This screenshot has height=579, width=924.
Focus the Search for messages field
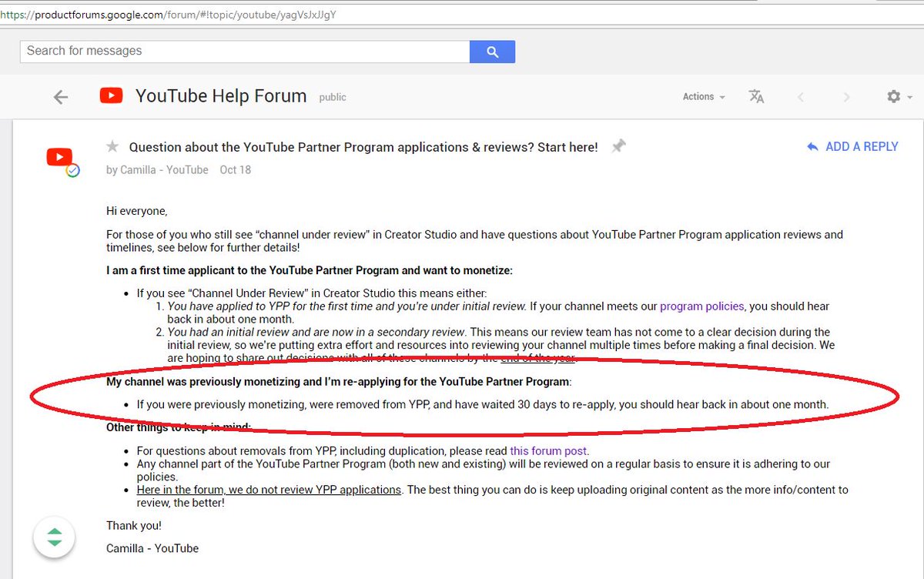click(245, 52)
